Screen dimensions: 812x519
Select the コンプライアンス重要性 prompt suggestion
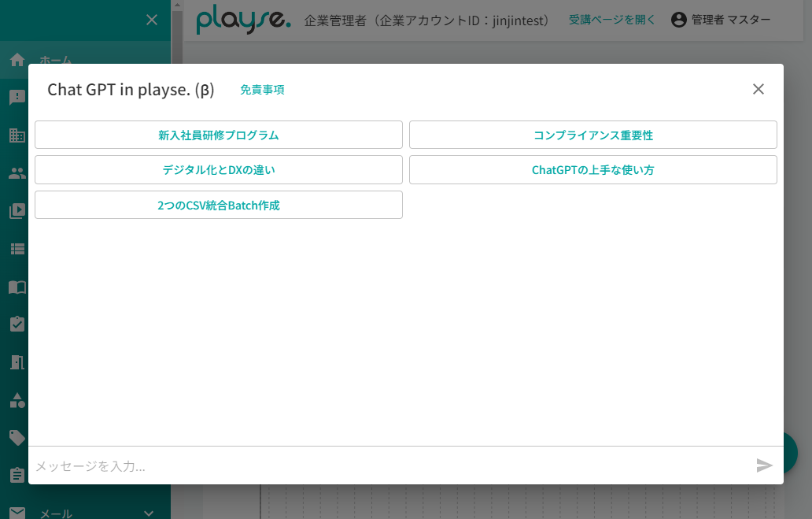(x=593, y=135)
